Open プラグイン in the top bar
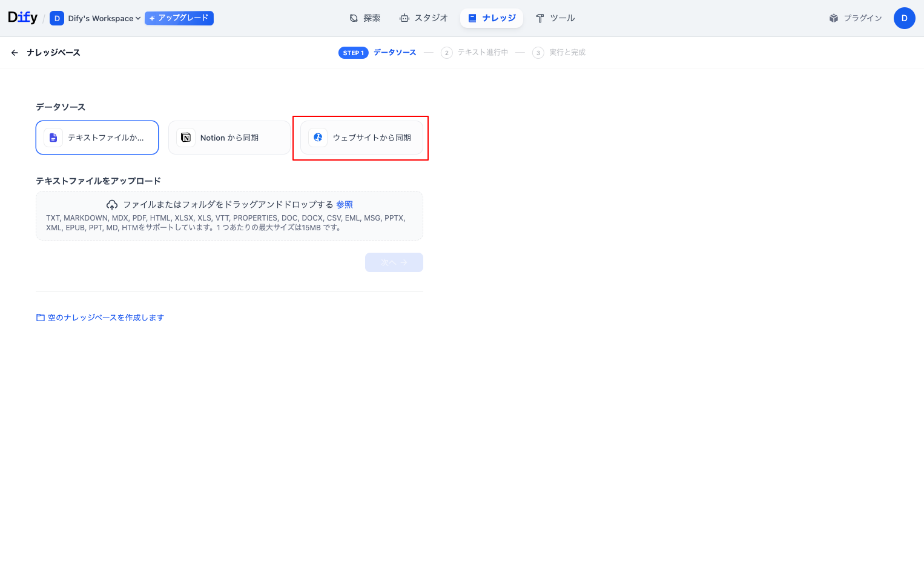The image size is (924, 566). [856, 18]
